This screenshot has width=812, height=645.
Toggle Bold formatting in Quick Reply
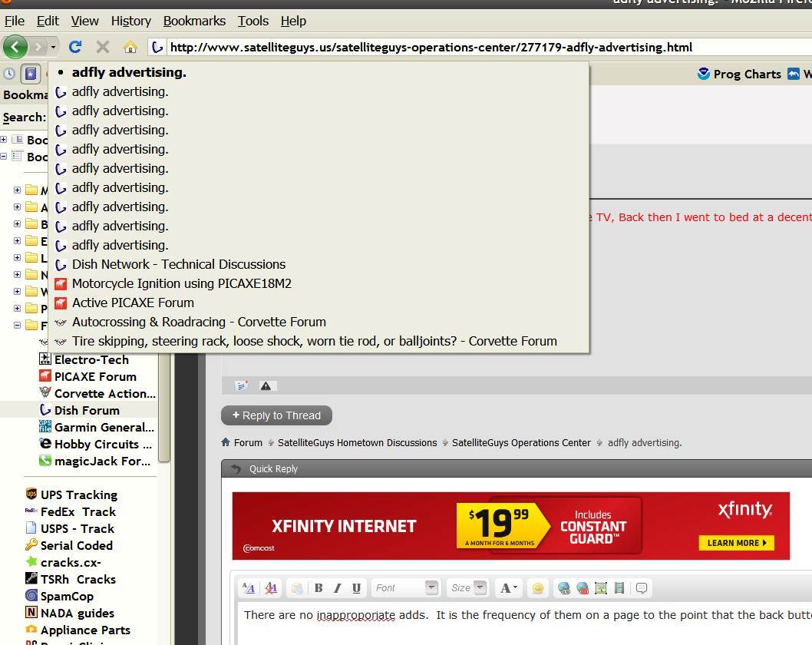[319, 588]
